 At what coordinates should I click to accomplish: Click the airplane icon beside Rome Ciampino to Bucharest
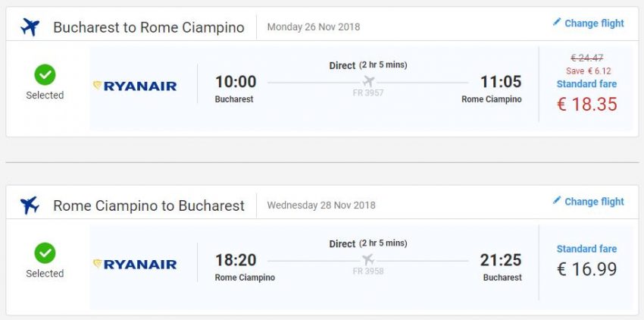click(30, 205)
